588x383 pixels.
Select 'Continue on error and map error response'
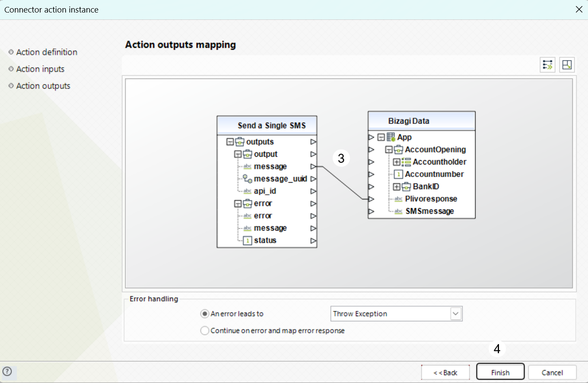coord(204,331)
